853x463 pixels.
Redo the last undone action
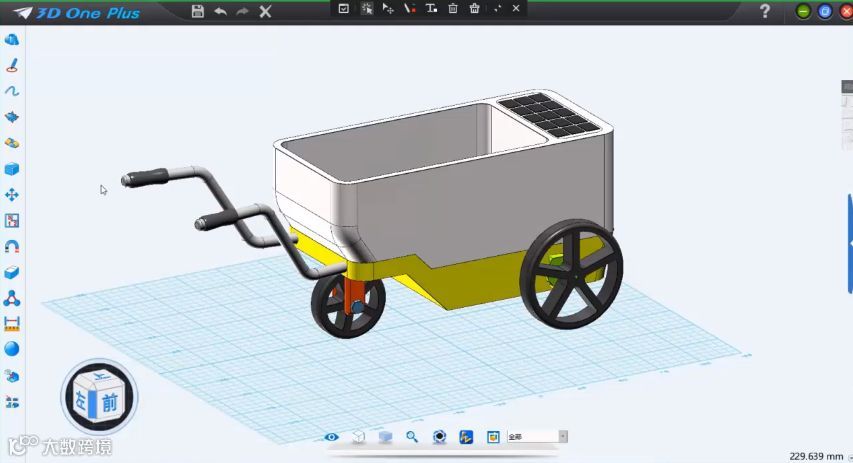pyautogui.click(x=243, y=11)
